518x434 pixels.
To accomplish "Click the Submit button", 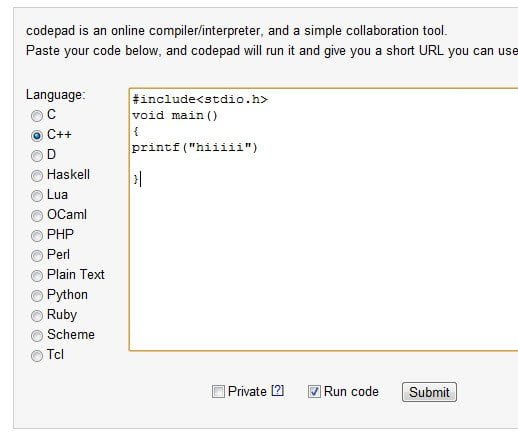I will coord(429,392).
